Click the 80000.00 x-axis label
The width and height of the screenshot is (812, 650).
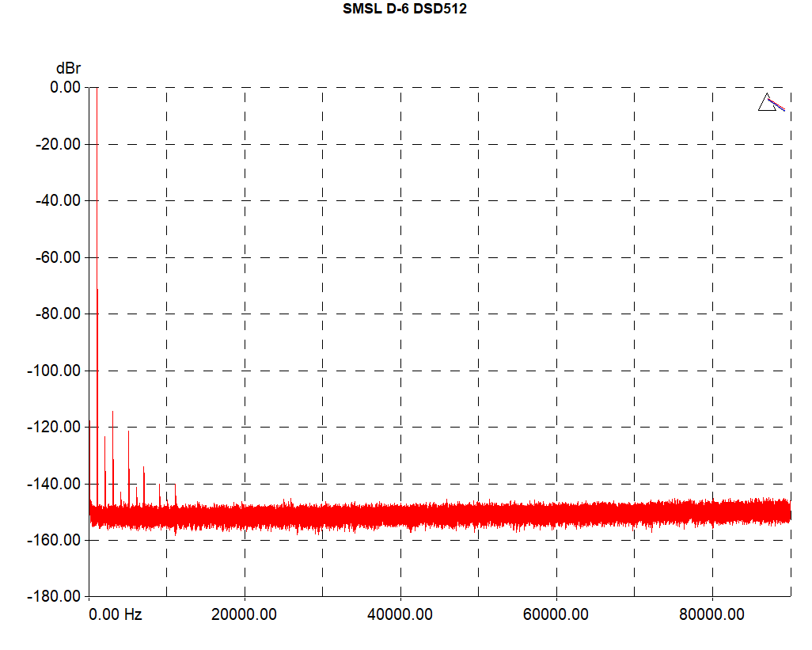[x=711, y=614]
